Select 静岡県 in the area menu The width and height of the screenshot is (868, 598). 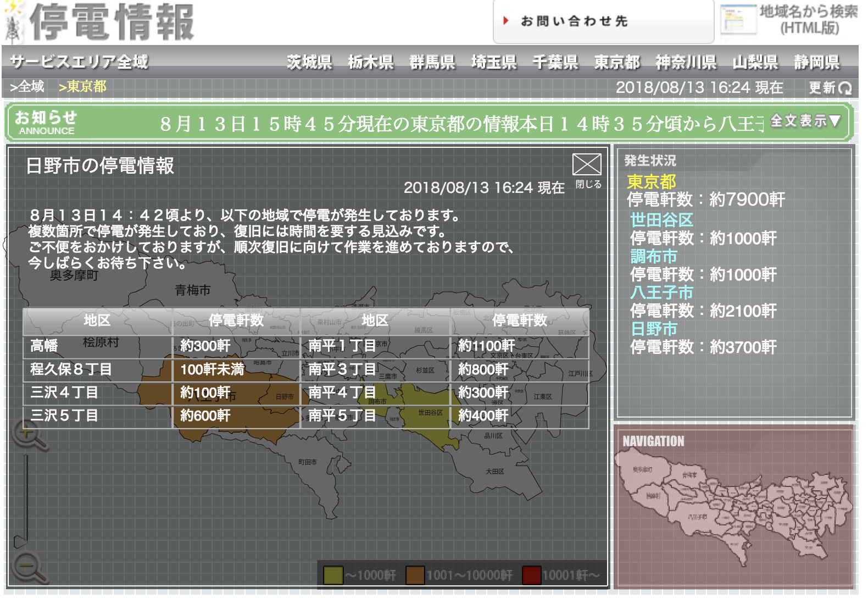(817, 62)
